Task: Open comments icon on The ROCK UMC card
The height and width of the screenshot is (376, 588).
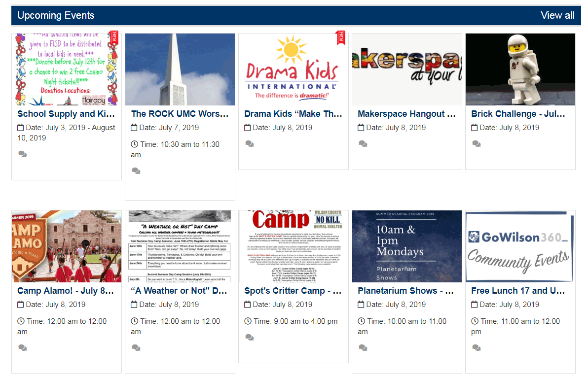Action: pyautogui.click(x=136, y=171)
